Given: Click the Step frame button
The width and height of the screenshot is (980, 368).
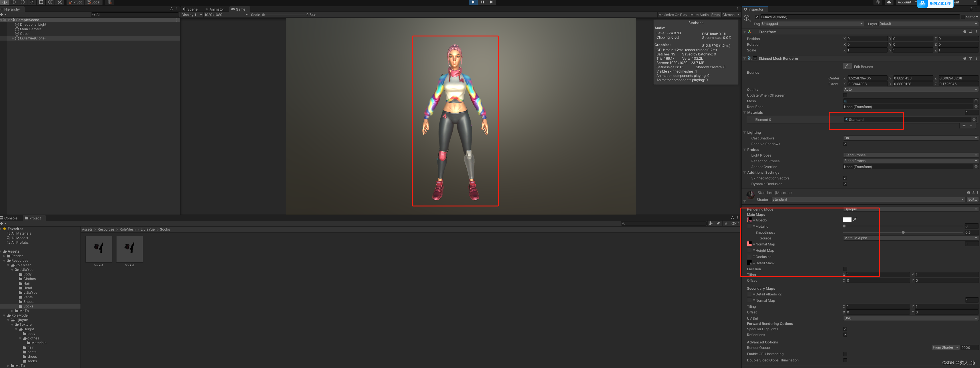Looking at the screenshot, I should tap(491, 2).
